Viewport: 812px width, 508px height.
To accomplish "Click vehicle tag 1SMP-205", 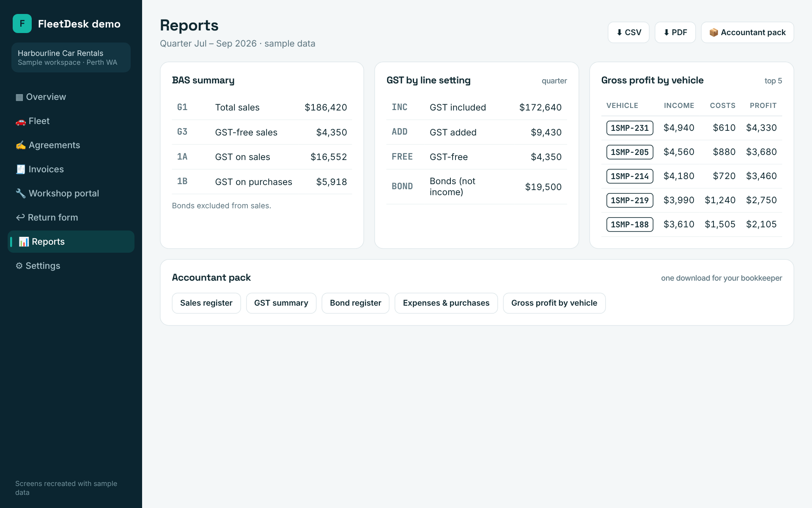I will (630, 152).
